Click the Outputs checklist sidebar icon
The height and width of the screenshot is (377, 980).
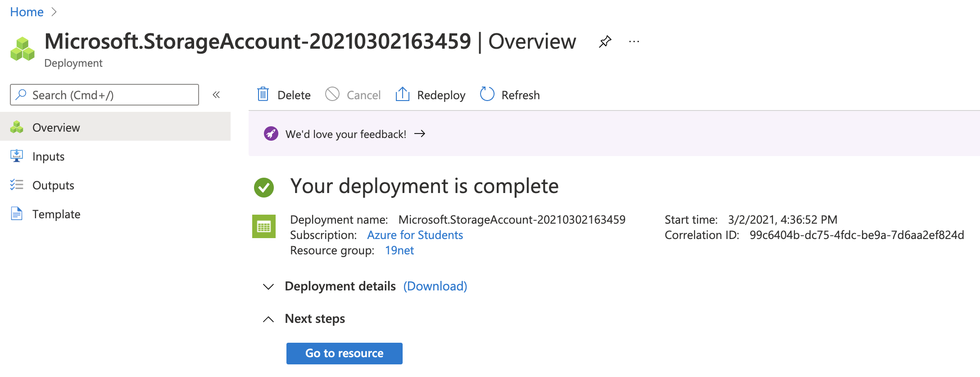click(17, 184)
